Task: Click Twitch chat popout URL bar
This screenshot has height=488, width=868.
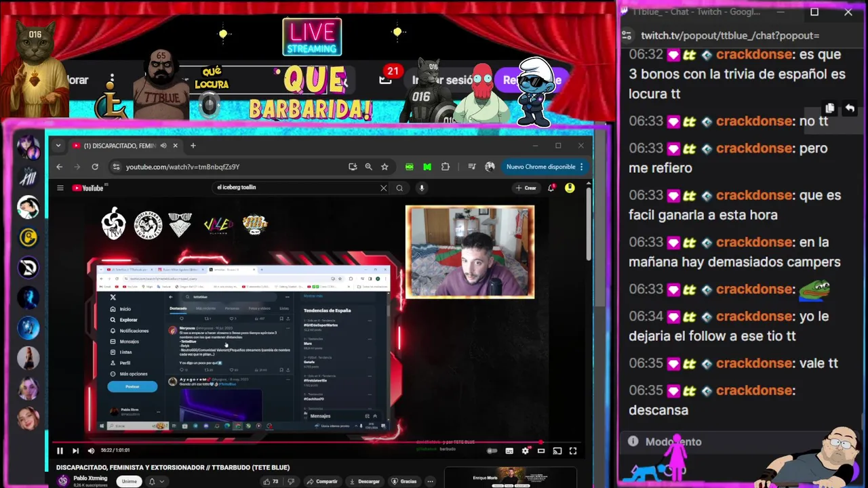Action: [x=730, y=35]
